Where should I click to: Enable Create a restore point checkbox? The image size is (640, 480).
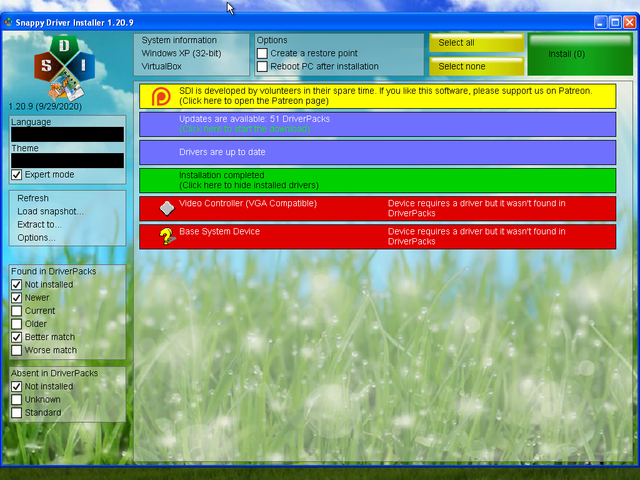[262, 53]
